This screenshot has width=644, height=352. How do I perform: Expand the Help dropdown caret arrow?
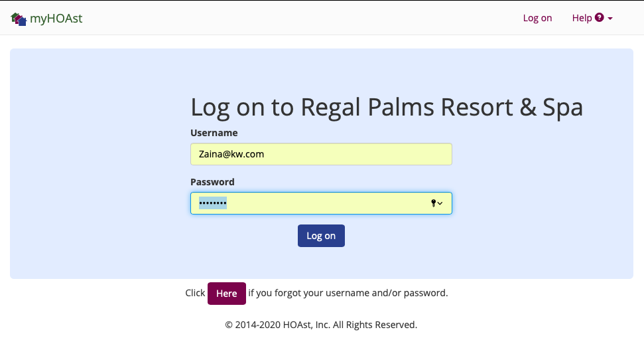click(x=610, y=19)
